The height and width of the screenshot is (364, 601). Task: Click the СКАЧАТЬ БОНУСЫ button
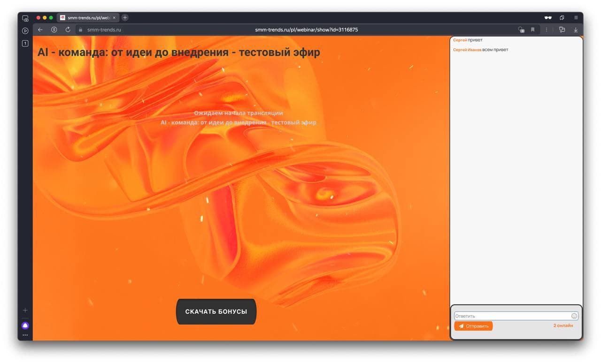tap(216, 311)
